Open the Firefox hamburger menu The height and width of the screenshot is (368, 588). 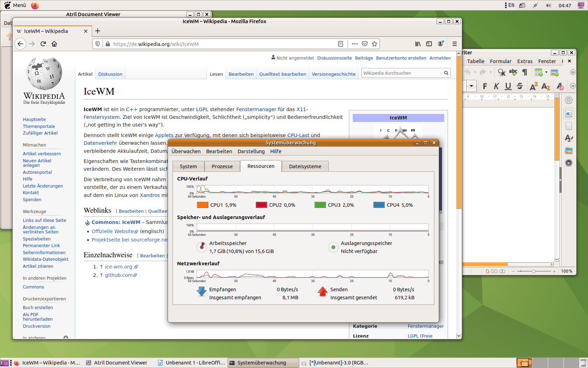455,44
